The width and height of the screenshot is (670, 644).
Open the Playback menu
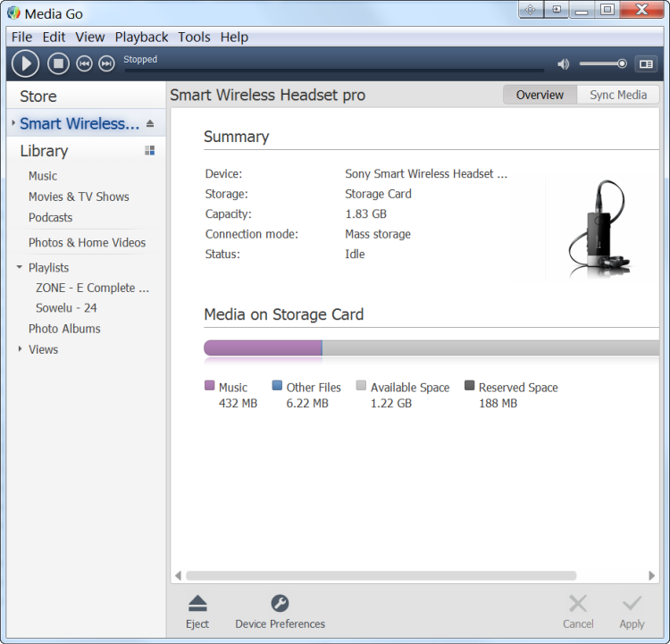(141, 37)
